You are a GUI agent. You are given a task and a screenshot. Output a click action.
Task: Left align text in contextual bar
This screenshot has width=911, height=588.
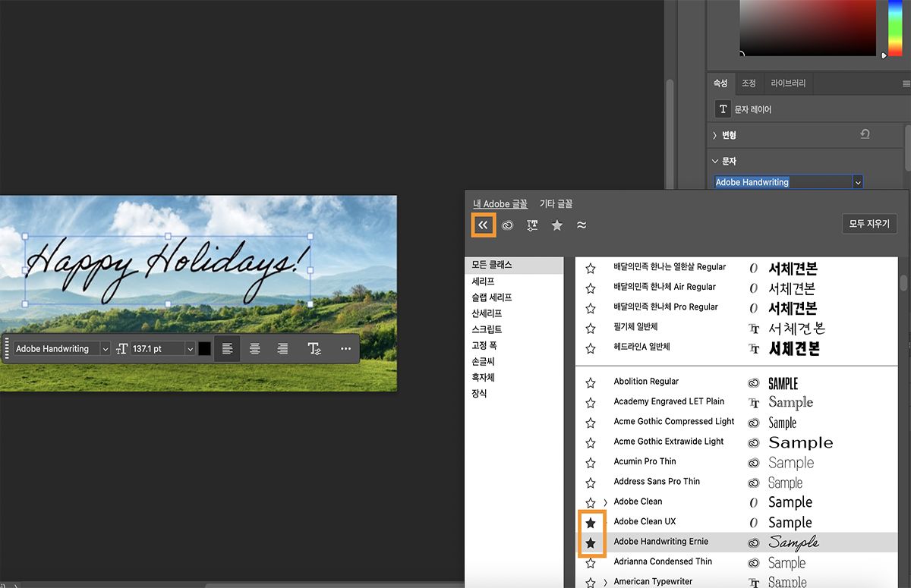227,349
